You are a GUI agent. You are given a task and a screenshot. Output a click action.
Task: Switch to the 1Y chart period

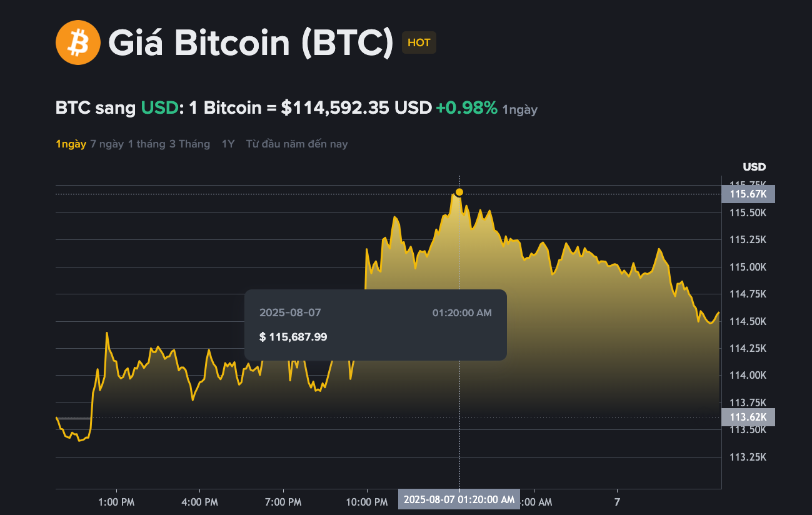[x=227, y=143]
